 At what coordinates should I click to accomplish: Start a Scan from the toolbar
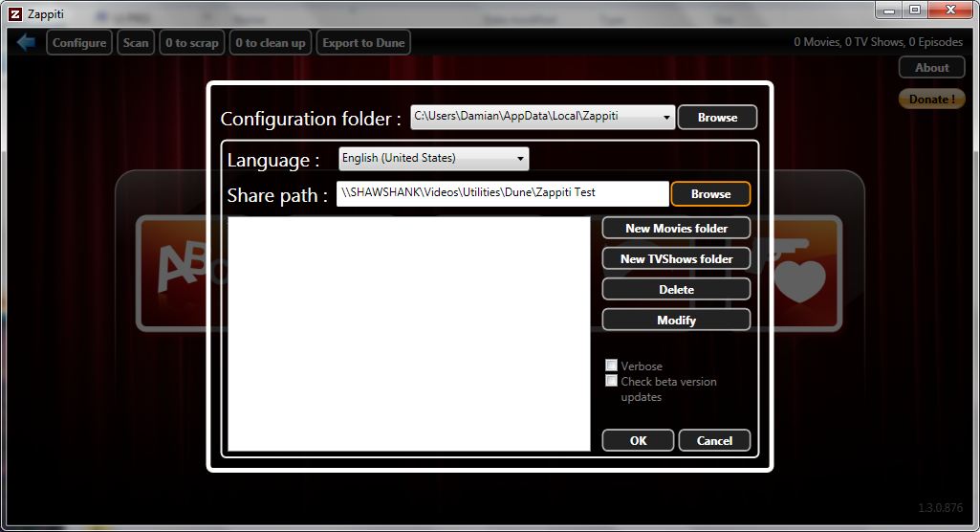(136, 42)
